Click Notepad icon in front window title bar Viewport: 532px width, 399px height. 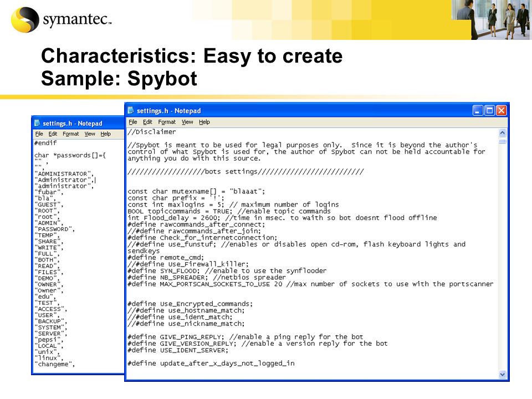(131, 110)
